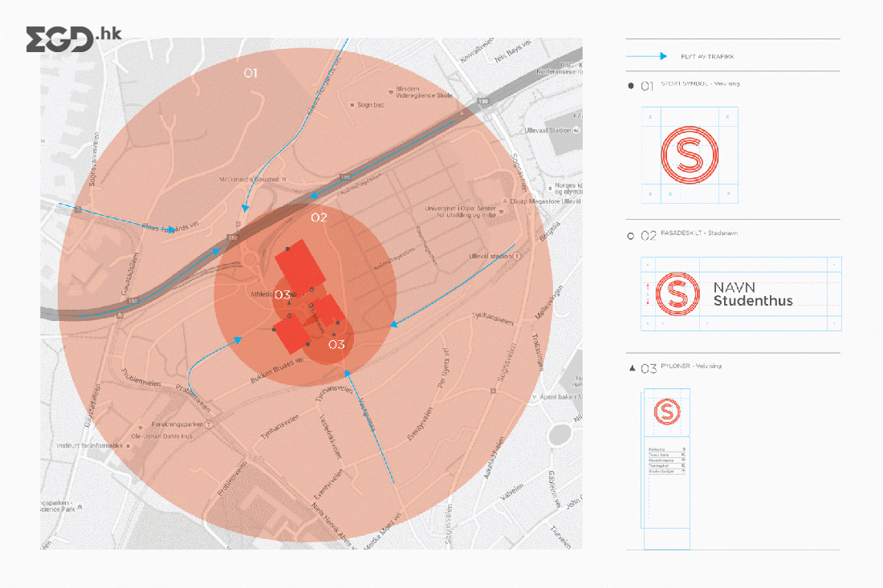Select the Forskningsparken station label

[177, 424]
